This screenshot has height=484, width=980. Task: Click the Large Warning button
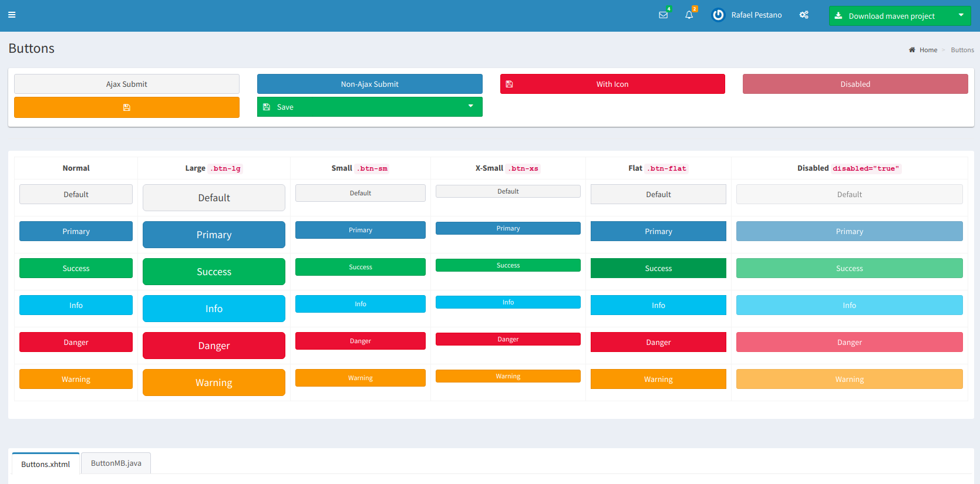coord(214,383)
